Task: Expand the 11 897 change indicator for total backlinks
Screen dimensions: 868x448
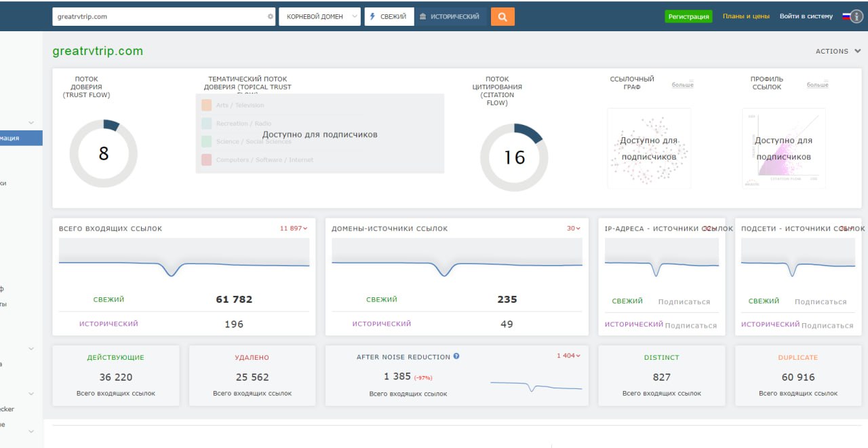Action: click(x=294, y=229)
